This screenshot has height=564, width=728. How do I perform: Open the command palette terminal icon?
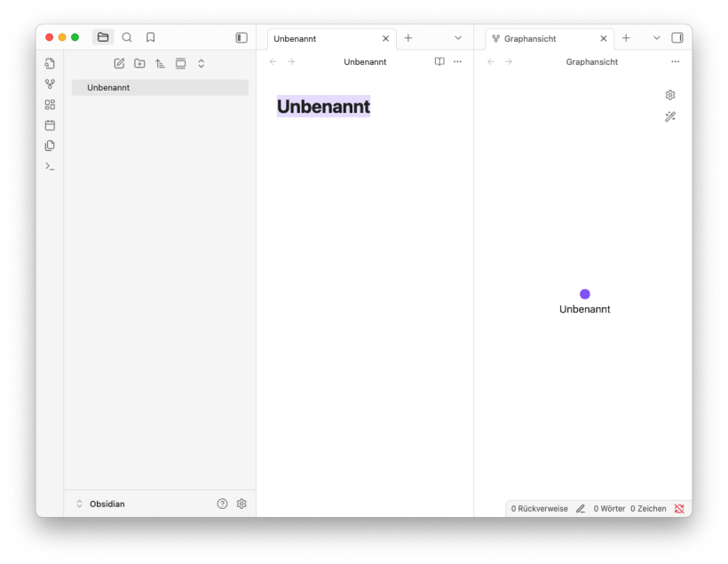coord(50,166)
